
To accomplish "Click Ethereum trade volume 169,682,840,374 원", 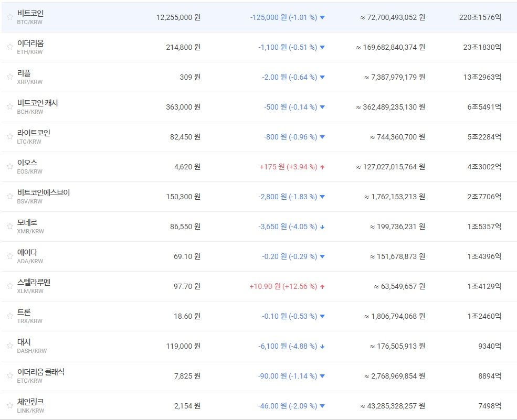I will [x=391, y=47].
